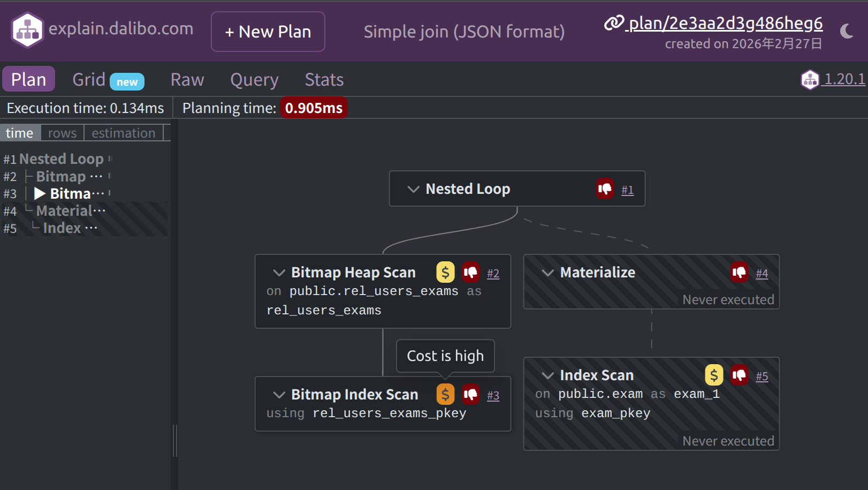Click the bad estimation thumbs-down on Nested Loop
This screenshot has height=490, width=868.
coord(605,189)
